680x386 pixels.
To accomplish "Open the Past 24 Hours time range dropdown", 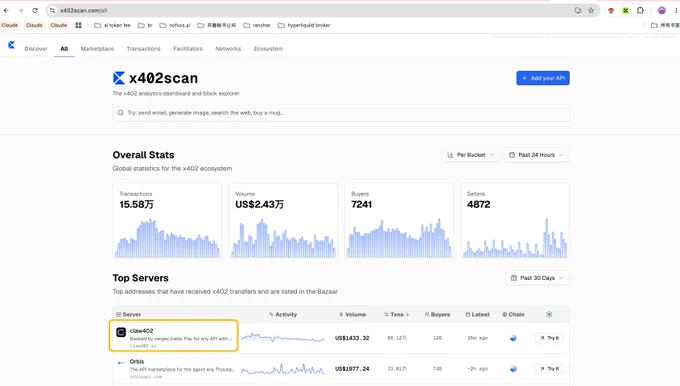I will pos(536,155).
